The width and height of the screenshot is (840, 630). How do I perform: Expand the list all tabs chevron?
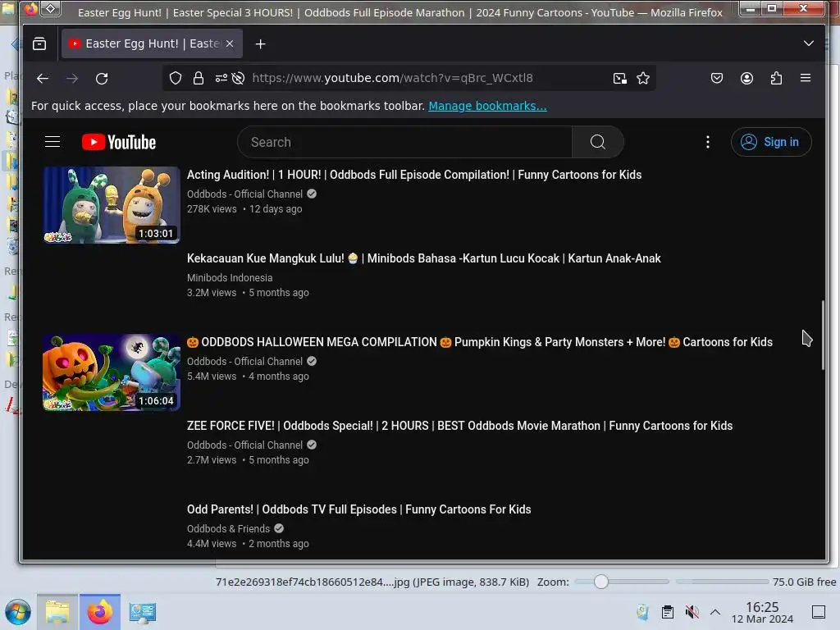click(808, 43)
